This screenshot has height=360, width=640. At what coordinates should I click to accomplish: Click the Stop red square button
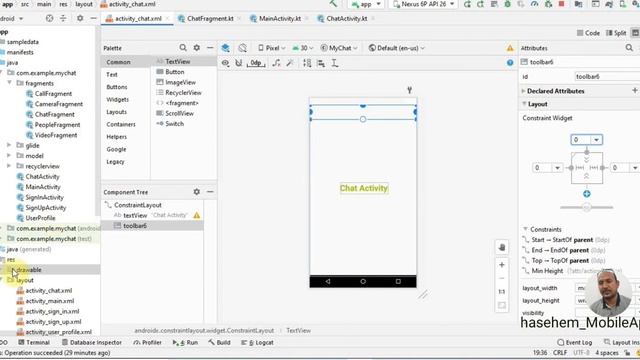tap(561, 4)
